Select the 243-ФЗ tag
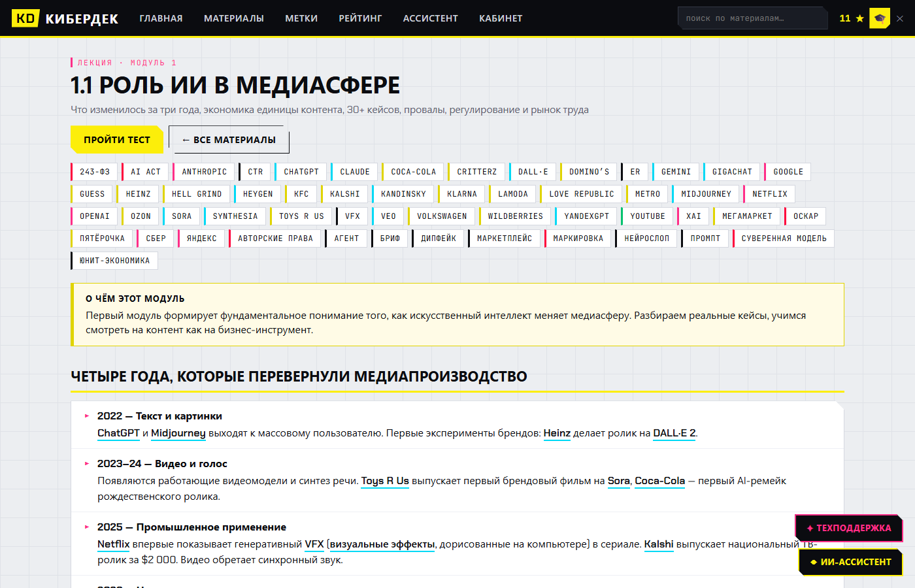 (x=94, y=172)
